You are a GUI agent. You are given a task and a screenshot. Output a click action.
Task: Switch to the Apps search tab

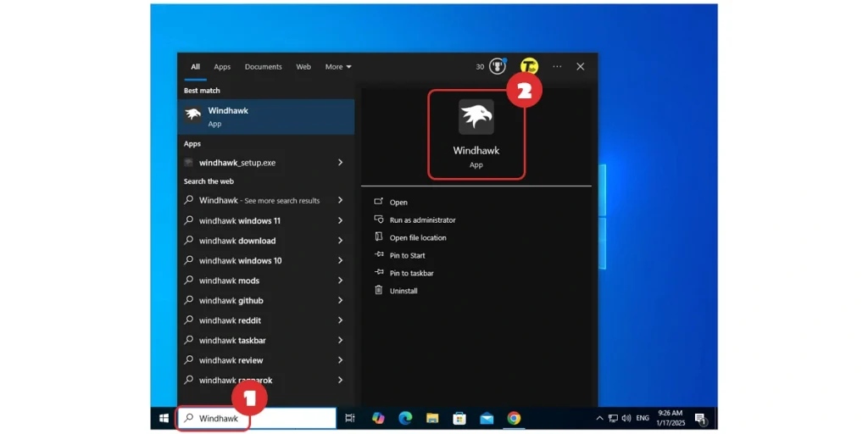(x=222, y=67)
